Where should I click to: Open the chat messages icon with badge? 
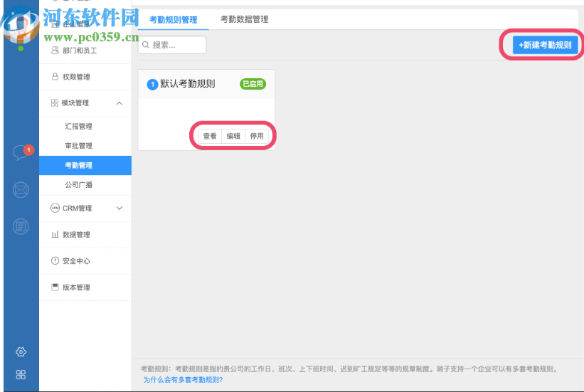tap(22, 152)
